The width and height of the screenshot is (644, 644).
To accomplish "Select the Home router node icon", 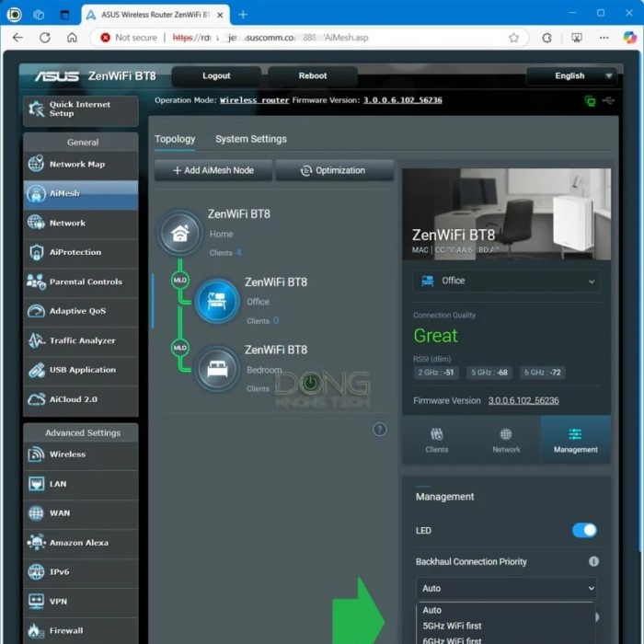I will [180, 234].
